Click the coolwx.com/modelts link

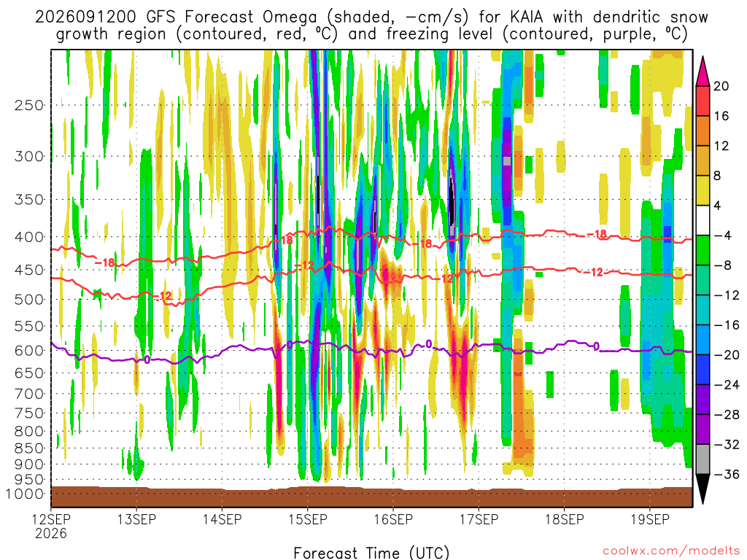(x=671, y=551)
